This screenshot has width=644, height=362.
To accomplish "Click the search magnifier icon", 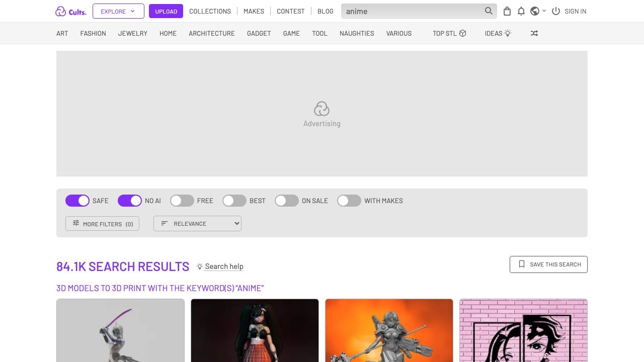I will click(488, 11).
